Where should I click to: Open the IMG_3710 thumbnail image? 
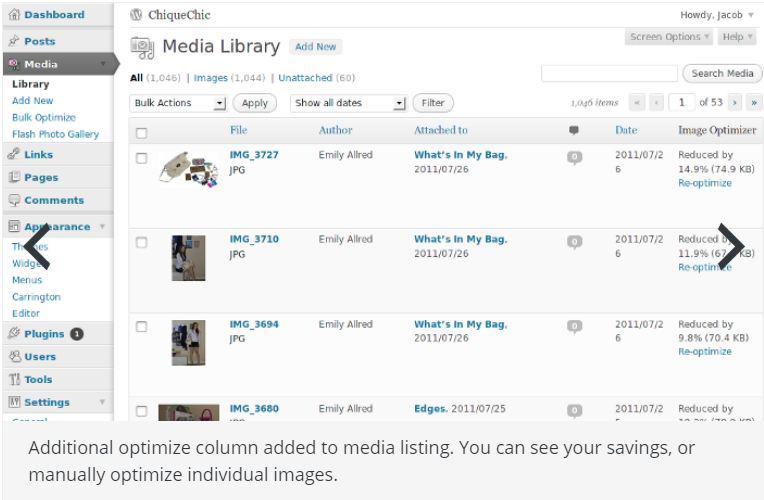tap(188, 257)
